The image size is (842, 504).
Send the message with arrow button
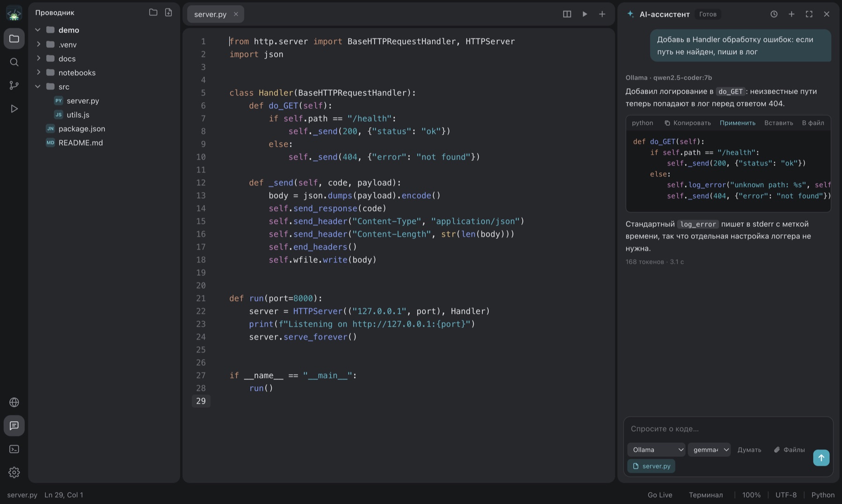tap(821, 458)
